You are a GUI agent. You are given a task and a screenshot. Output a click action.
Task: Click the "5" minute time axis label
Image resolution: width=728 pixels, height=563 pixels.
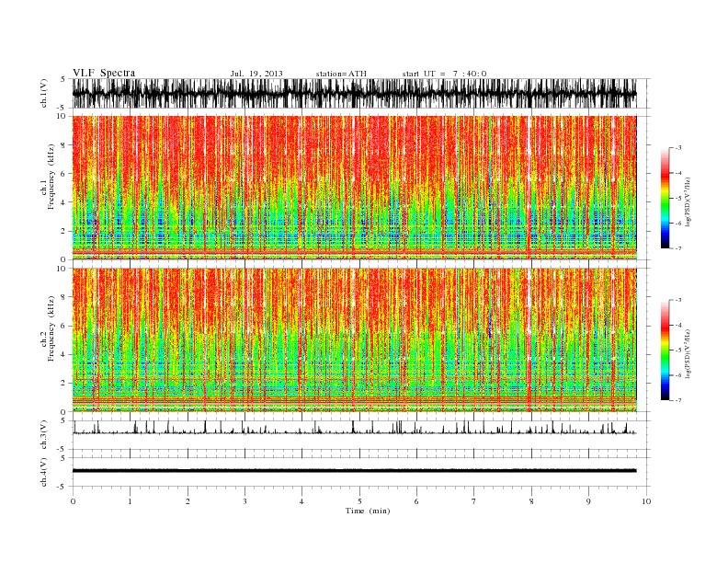tap(359, 501)
